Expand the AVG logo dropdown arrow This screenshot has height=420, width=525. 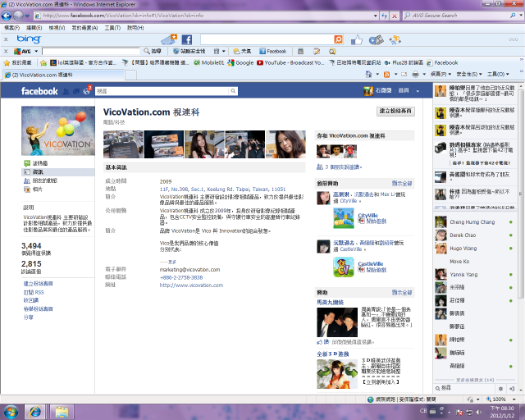[x=36, y=51]
